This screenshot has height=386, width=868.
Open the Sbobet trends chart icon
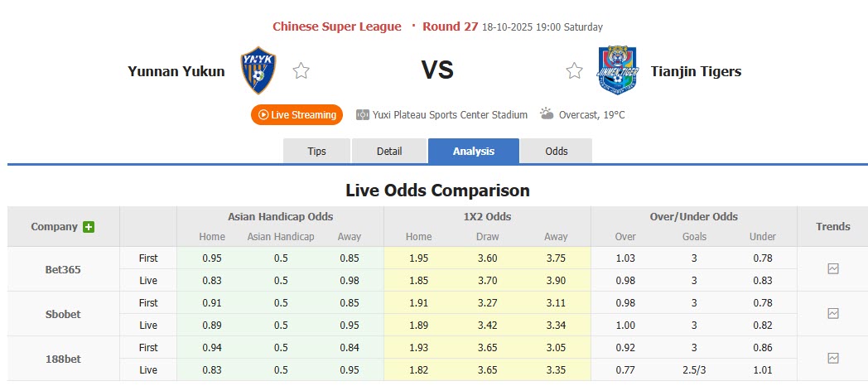[x=833, y=314]
